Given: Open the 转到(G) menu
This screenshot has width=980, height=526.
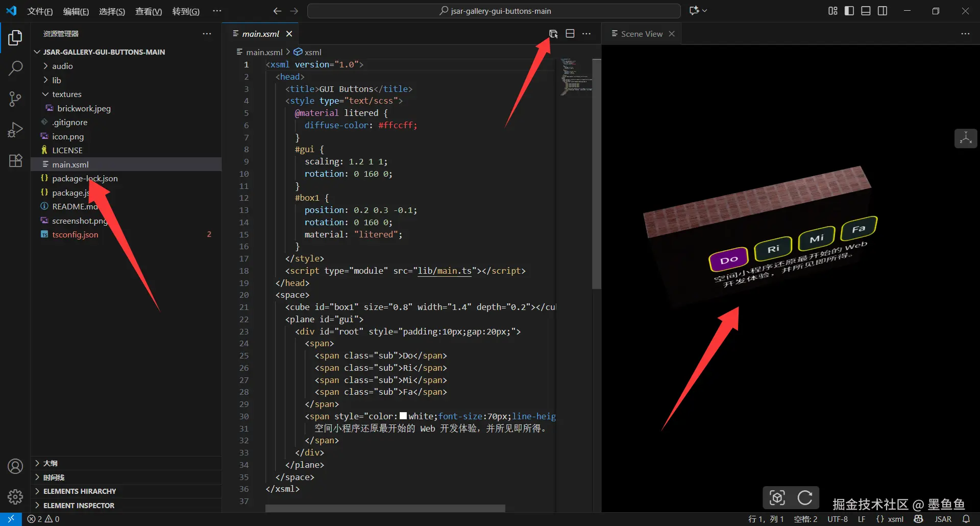Looking at the screenshot, I should pos(186,11).
